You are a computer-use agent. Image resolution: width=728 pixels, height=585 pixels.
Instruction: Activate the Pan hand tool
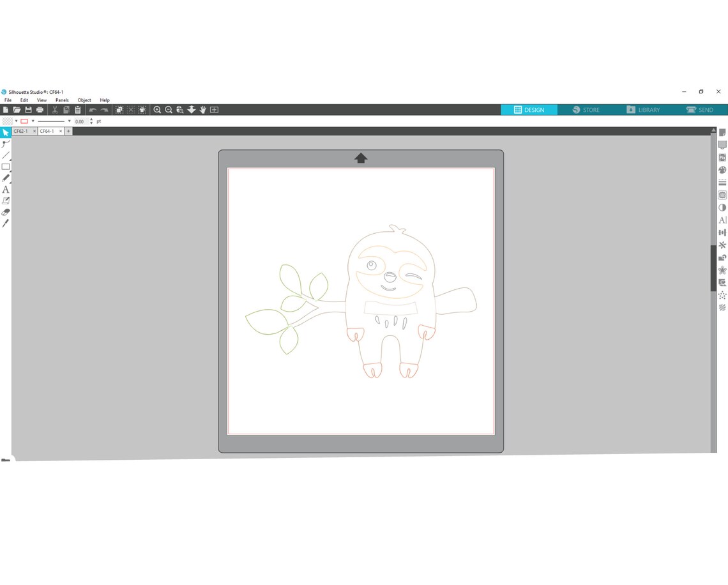coord(203,110)
